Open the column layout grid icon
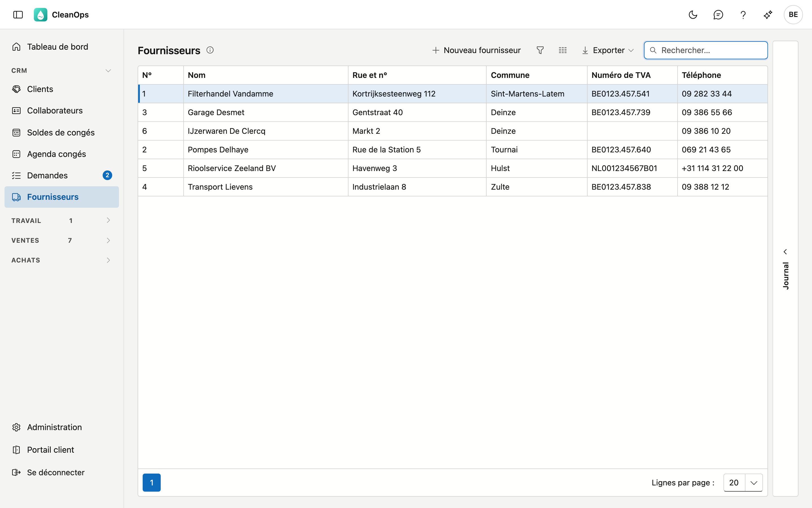 click(563, 50)
